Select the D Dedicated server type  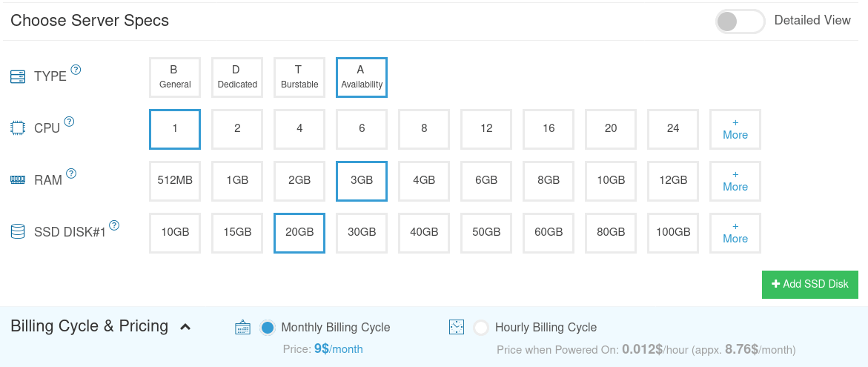point(237,77)
